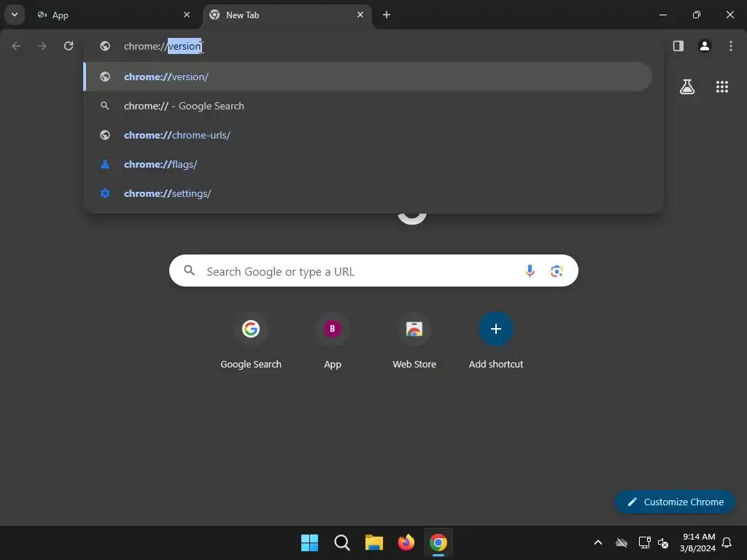Switch to the App tab
This screenshot has width=747, height=560.
pos(113,15)
